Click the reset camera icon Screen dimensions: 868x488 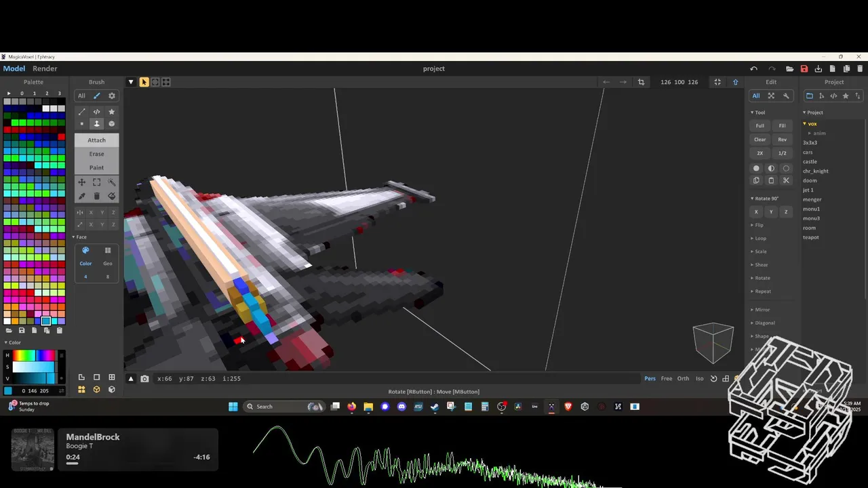click(713, 378)
